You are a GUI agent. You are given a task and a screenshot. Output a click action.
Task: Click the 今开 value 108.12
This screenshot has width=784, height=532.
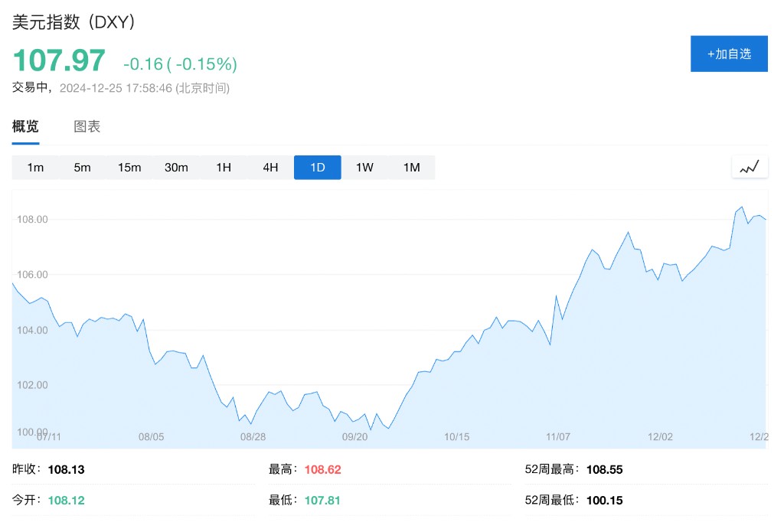[66, 500]
